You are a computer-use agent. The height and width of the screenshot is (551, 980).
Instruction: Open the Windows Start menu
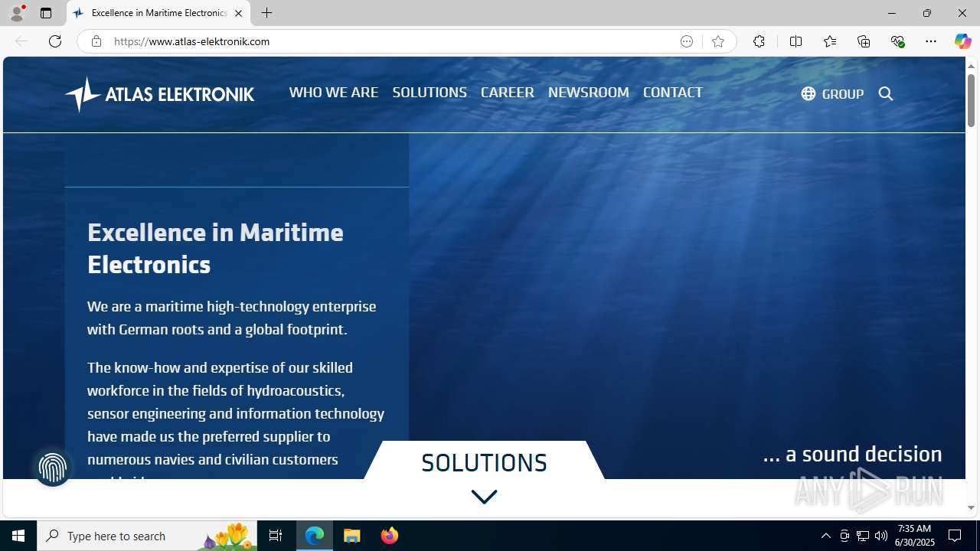(x=18, y=536)
